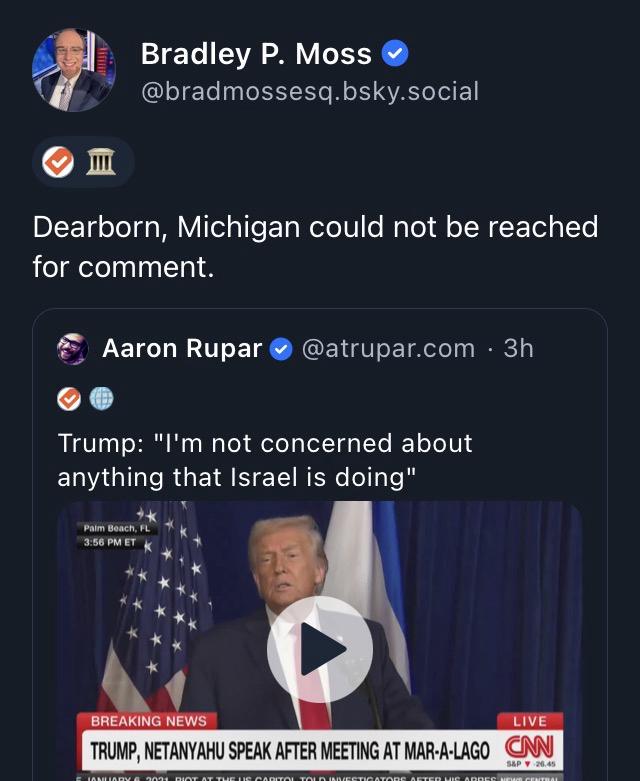Click the LIVE tag on the video
The height and width of the screenshot is (781, 640).
529,721
